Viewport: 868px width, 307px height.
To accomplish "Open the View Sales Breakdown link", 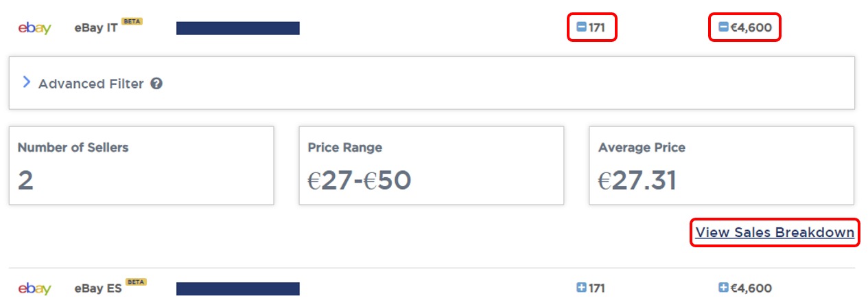I will point(775,233).
